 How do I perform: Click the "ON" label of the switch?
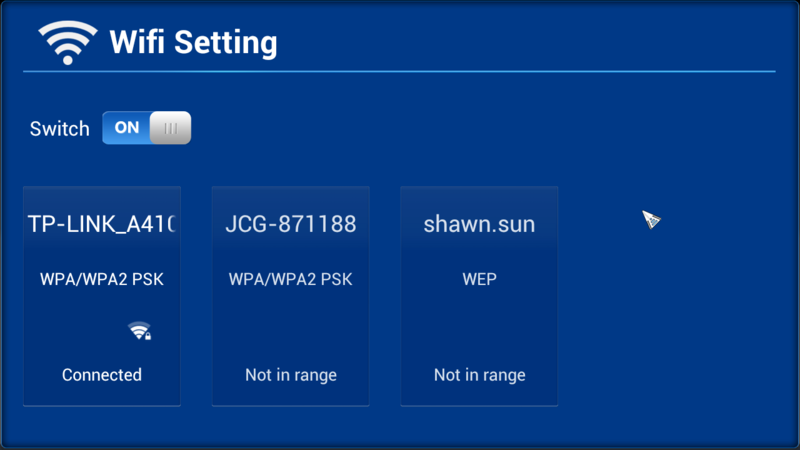pos(127,128)
